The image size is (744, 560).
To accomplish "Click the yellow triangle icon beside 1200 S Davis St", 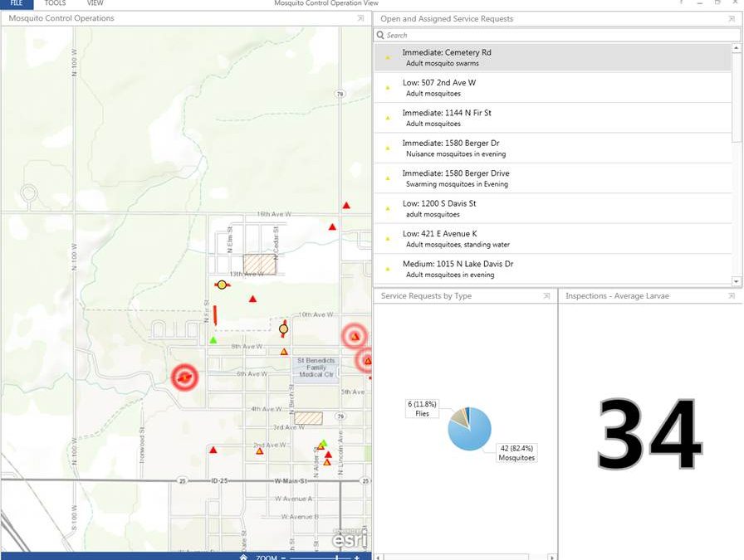I will (x=388, y=208).
